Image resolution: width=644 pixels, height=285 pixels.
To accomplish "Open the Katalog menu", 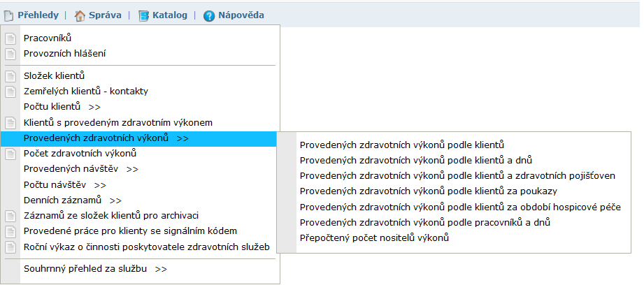I will 170,15.
